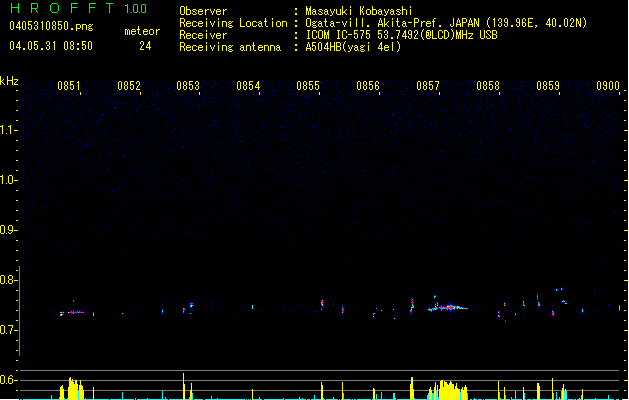Click the date stamp 04.05.31 08:50
Screen dimensions: 629x400
[51, 46]
